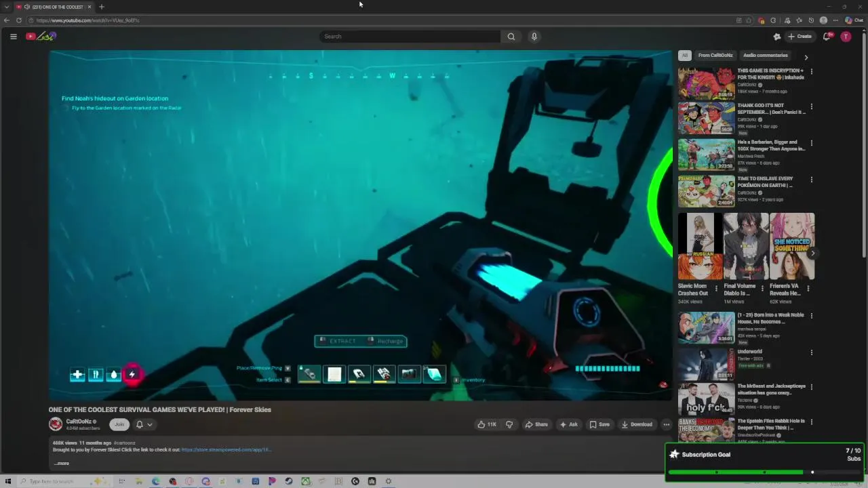Focus the YouTube search field

[x=410, y=37]
